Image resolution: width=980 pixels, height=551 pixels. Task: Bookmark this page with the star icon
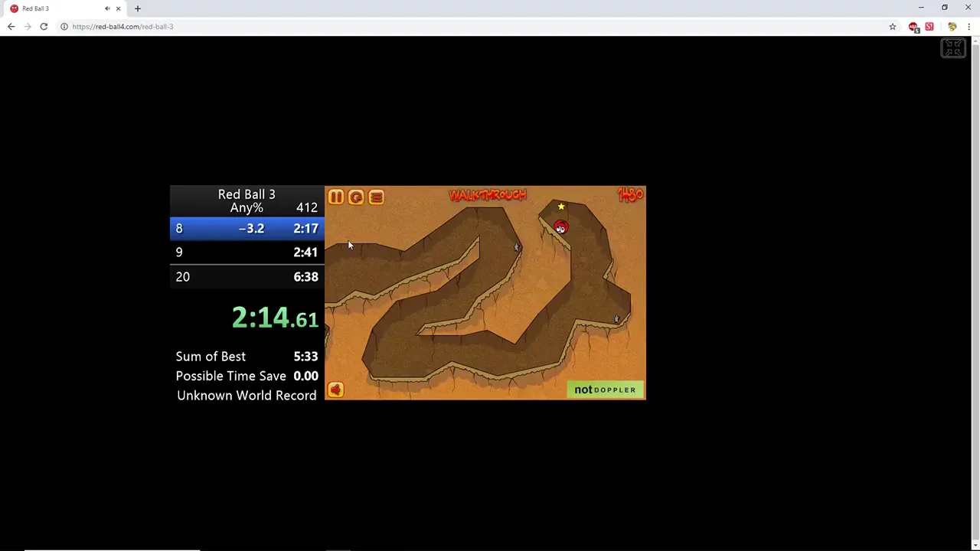pos(893,27)
